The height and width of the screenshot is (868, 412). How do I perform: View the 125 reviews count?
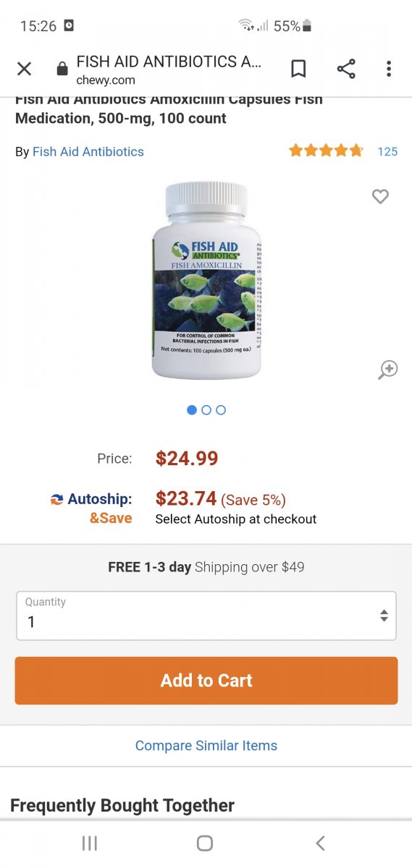387,151
